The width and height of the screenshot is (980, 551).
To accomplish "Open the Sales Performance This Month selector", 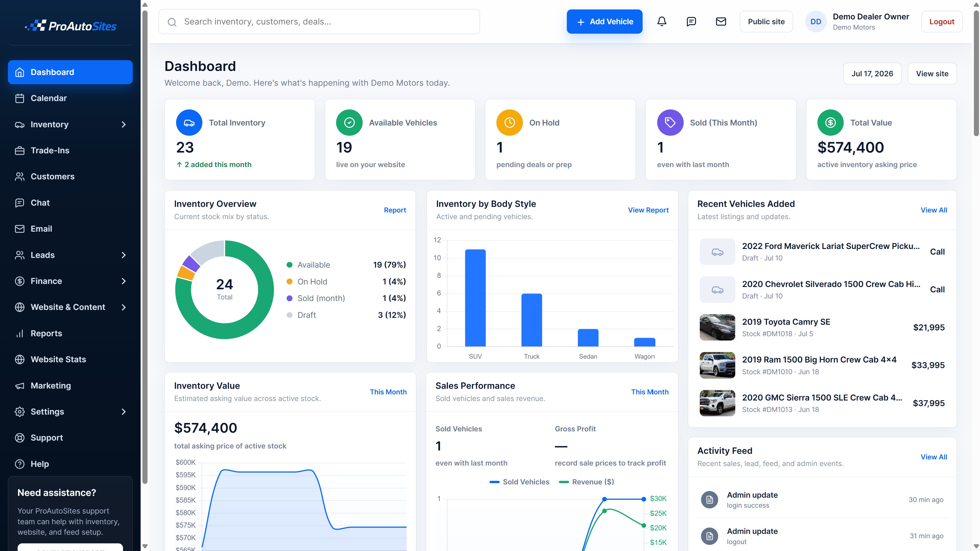I will pyautogui.click(x=650, y=392).
